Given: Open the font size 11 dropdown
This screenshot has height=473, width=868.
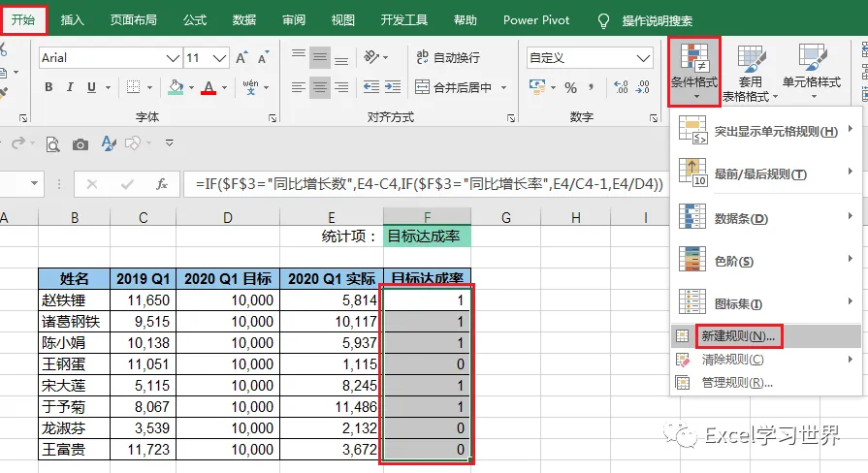Looking at the screenshot, I should coord(220,58).
